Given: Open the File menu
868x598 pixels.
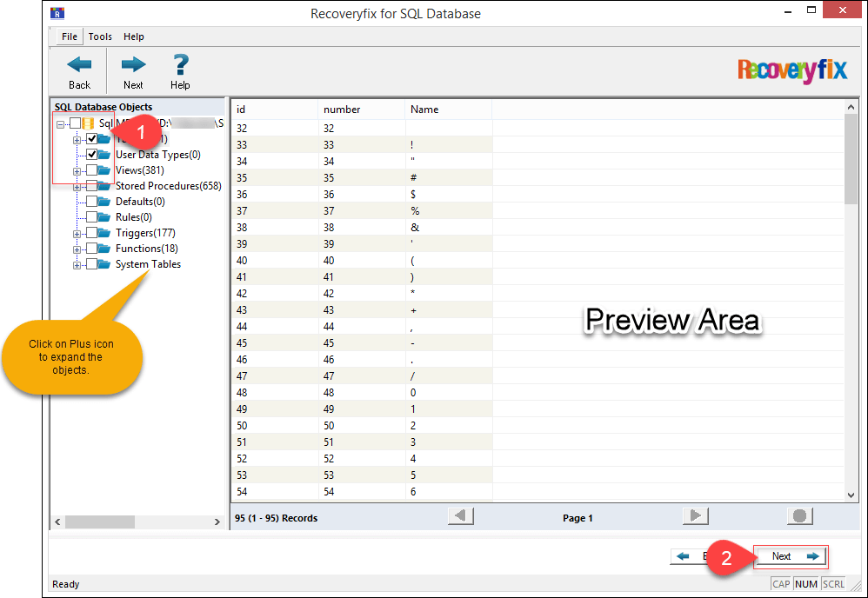Looking at the screenshot, I should click(70, 37).
